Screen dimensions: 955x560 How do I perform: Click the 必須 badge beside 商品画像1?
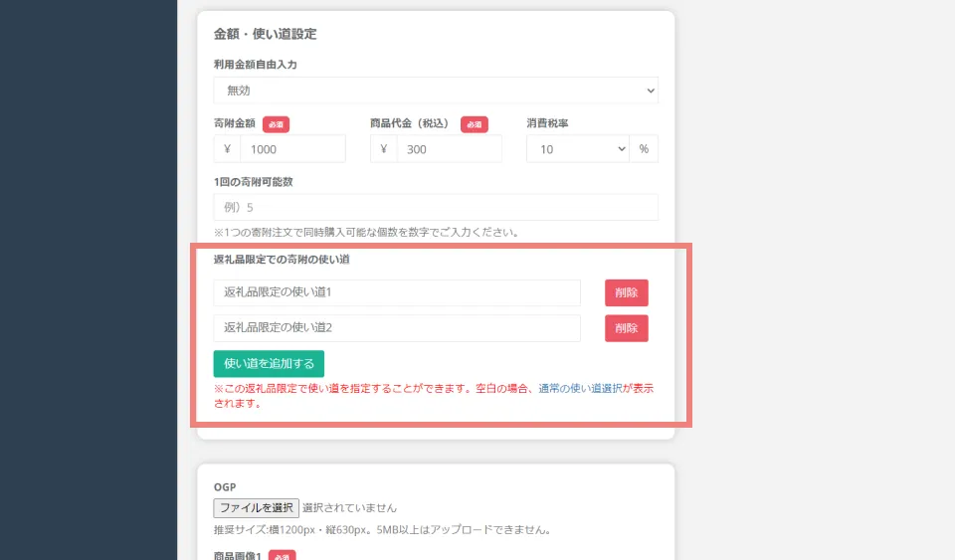pos(283,555)
